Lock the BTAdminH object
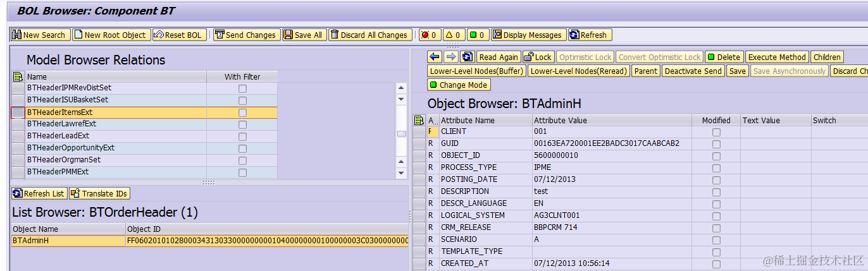The height and width of the screenshot is (271, 868). pos(539,57)
